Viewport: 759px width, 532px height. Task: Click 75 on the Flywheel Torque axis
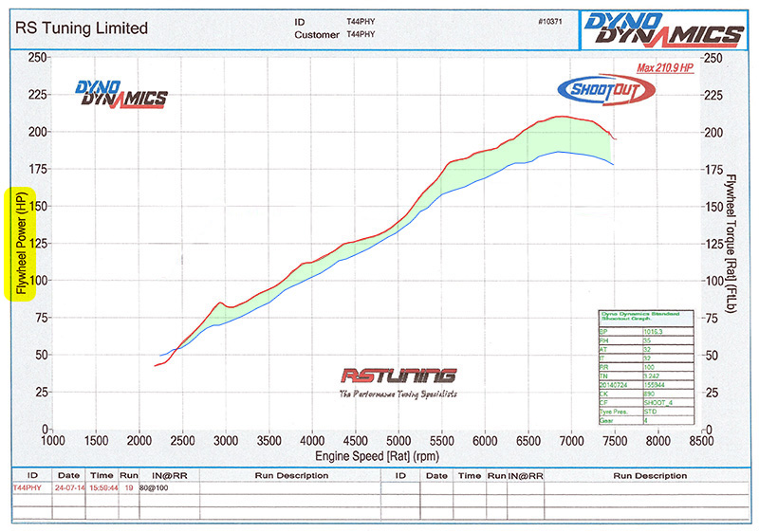click(711, 319)
